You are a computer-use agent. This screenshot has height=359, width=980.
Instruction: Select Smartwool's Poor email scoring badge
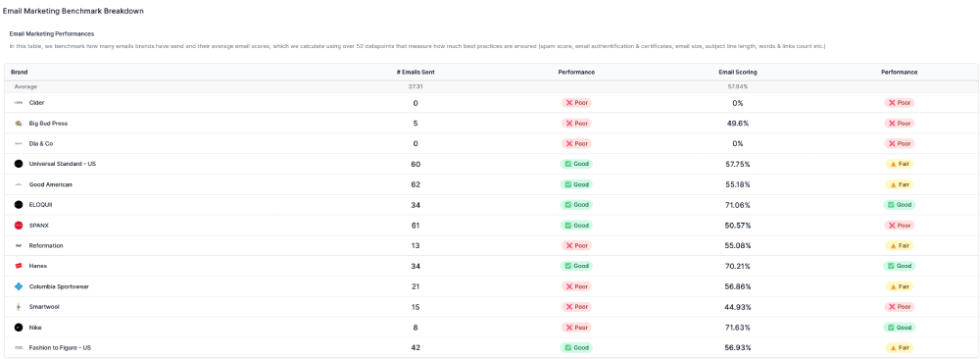900,306
